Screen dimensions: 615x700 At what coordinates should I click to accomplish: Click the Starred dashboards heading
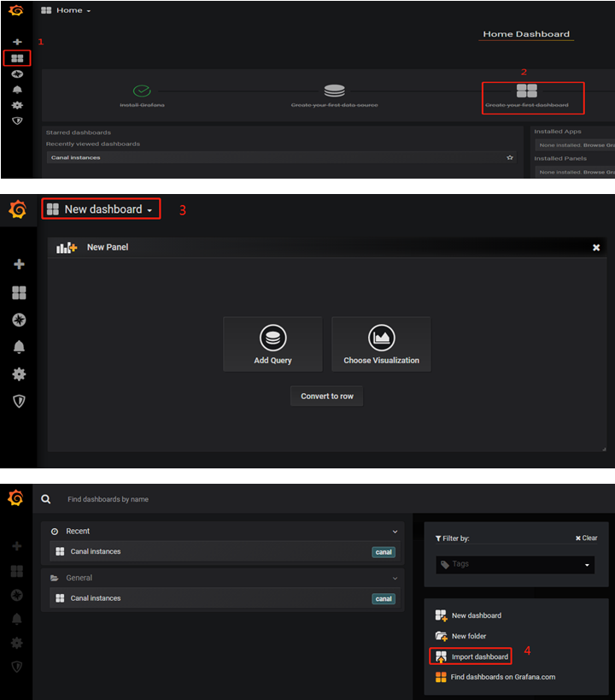click(78, 132)
